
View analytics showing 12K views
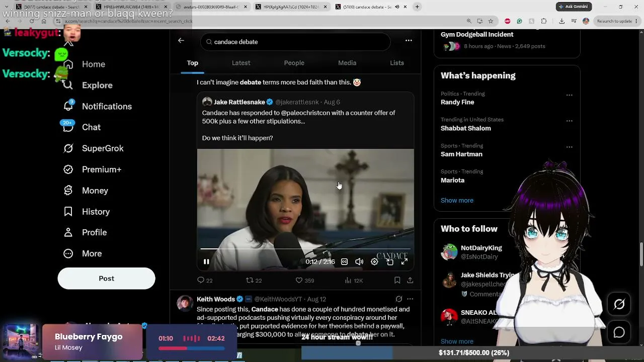354,281
